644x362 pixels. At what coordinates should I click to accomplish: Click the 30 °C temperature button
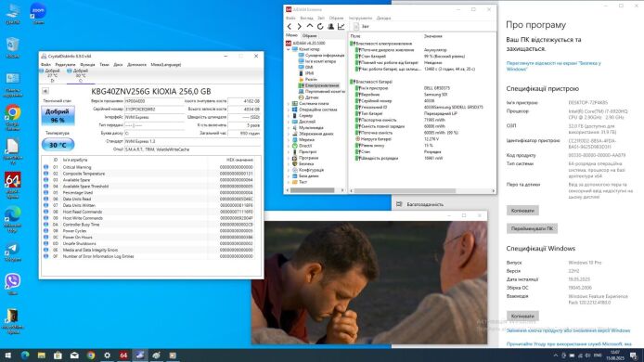(x=58, y=145)
